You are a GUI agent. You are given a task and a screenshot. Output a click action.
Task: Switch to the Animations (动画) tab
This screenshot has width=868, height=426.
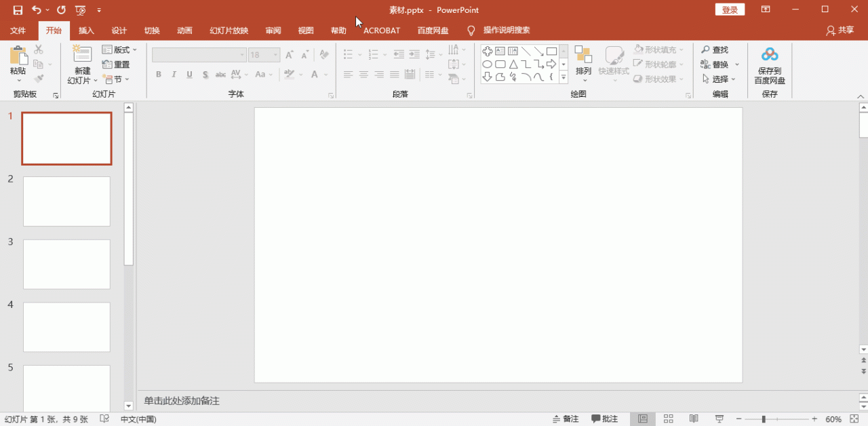184,31
